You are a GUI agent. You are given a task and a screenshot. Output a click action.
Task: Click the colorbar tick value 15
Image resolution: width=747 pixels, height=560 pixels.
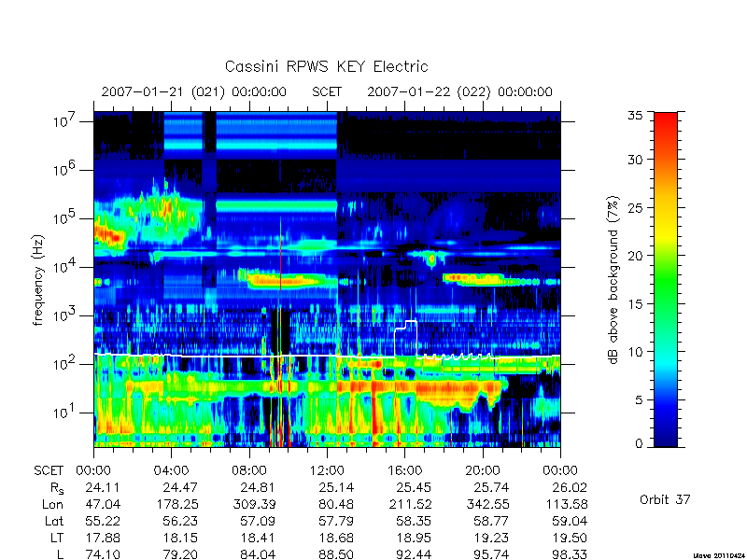point(635,304)
